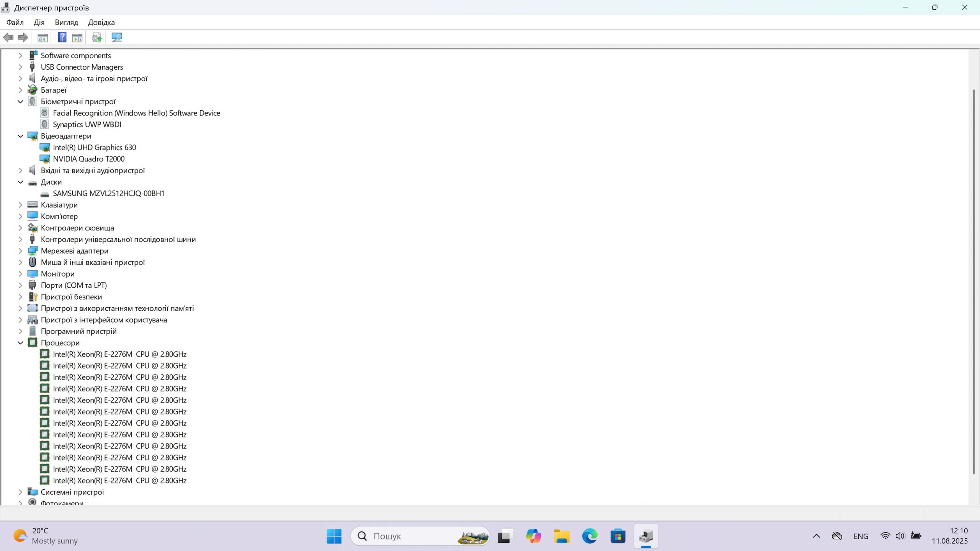Select Facial Recognition (Windows Hello) Software Device
The height and width of the screenshot is (551, 980).
[136, 113]
